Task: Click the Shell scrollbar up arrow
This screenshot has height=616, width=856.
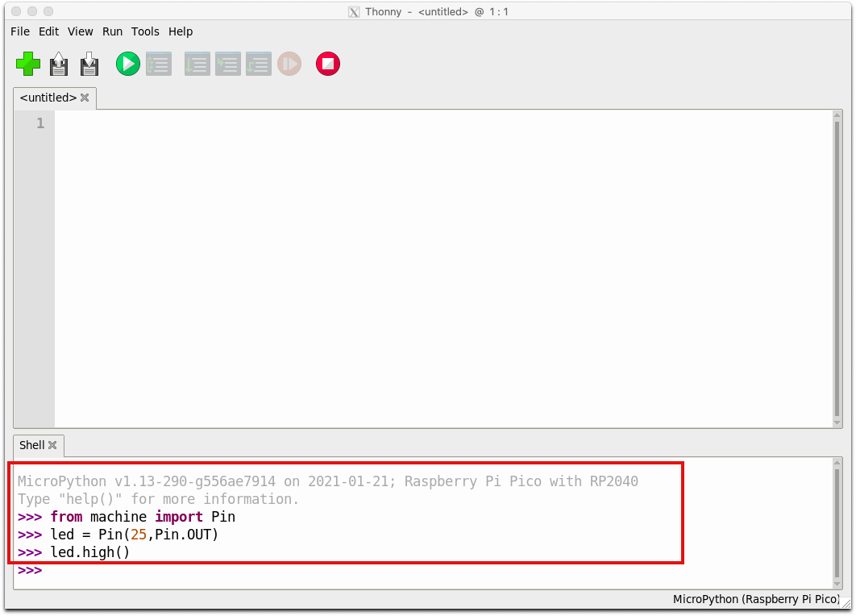Action: (837, 463)
